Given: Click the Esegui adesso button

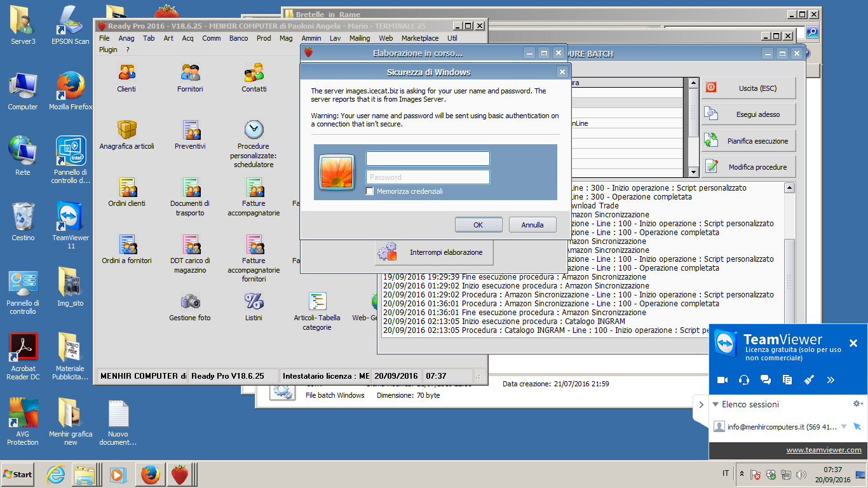Looking at the screenshot, I should tap(749, 114).
